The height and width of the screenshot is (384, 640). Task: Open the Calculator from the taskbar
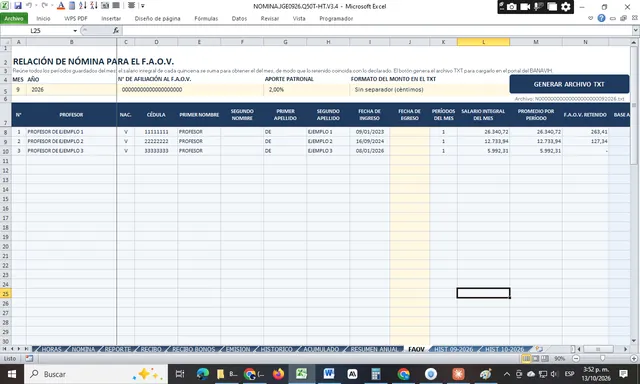pyautogui.click(x=376, y=374)
